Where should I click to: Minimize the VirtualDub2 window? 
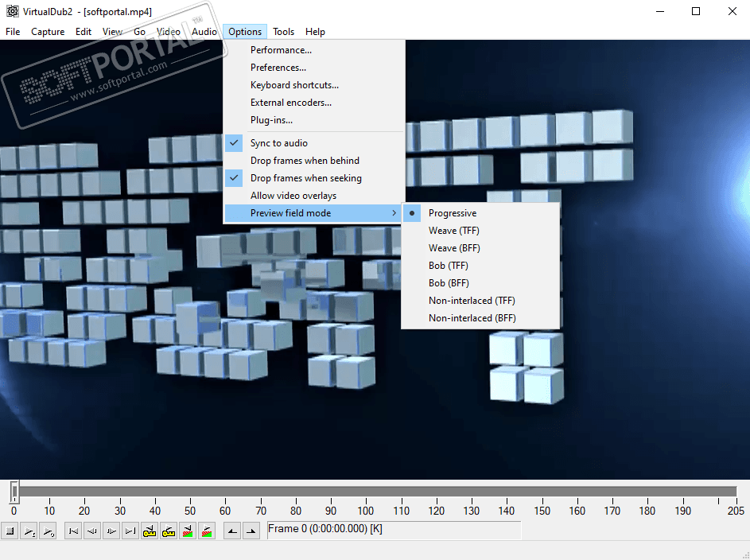[x=660, y=11]
